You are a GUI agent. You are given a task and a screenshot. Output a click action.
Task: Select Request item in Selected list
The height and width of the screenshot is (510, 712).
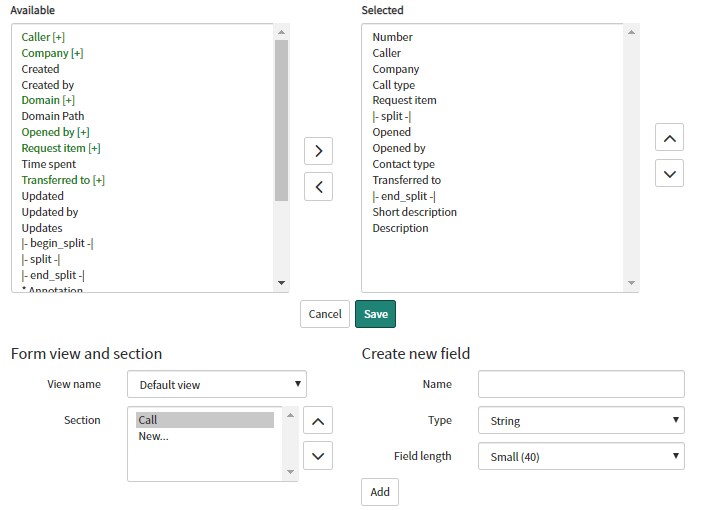point(405,100)
